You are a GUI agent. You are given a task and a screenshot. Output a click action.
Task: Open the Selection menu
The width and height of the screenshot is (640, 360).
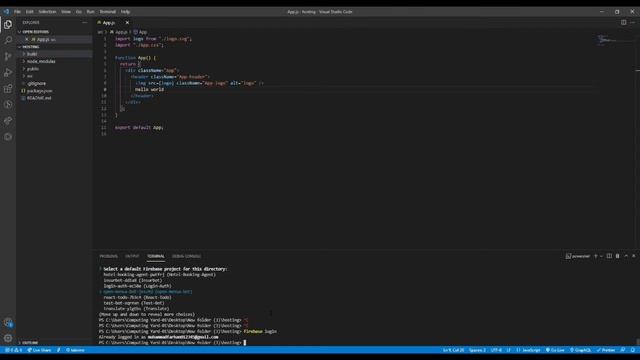click(x=47, y=12)
